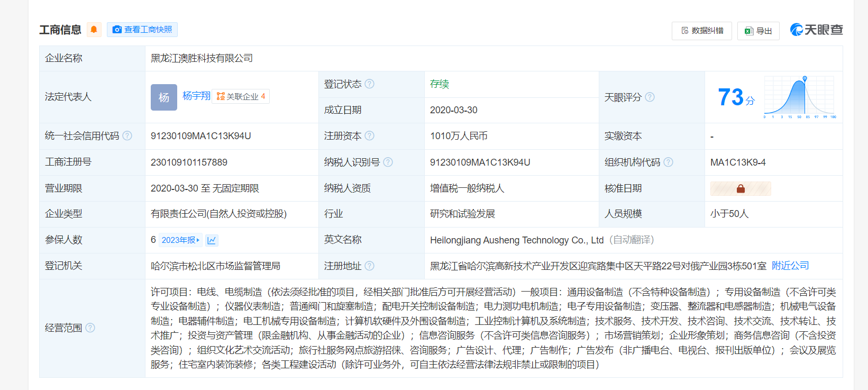Select 有限责任公司(自然人投资或控股) text

point(218,214)
